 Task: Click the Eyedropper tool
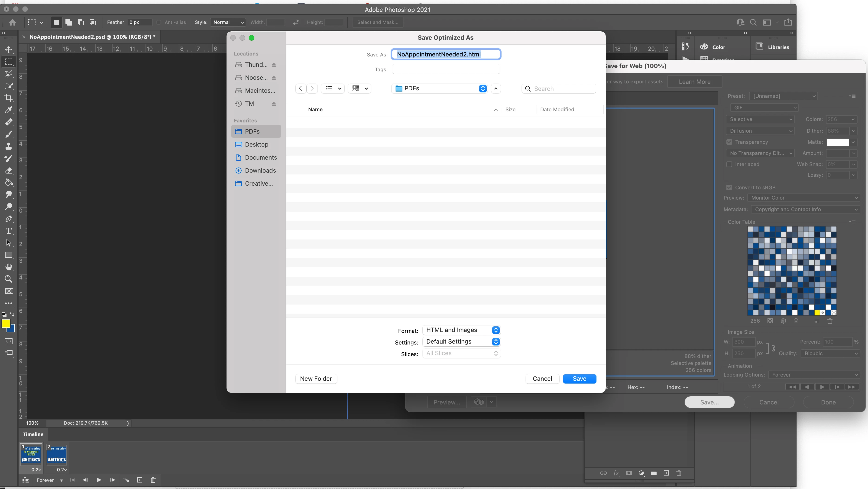click(9, 110)
